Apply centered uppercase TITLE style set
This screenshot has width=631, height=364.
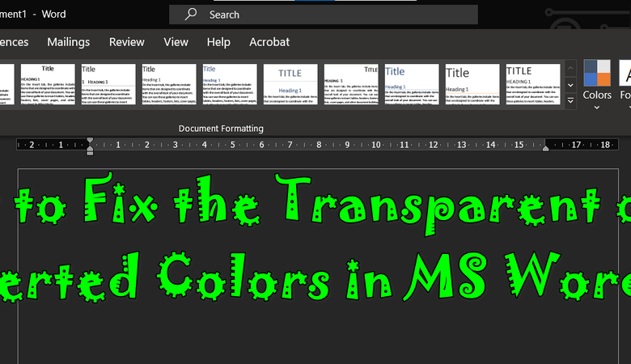click(x=290, y=84)
